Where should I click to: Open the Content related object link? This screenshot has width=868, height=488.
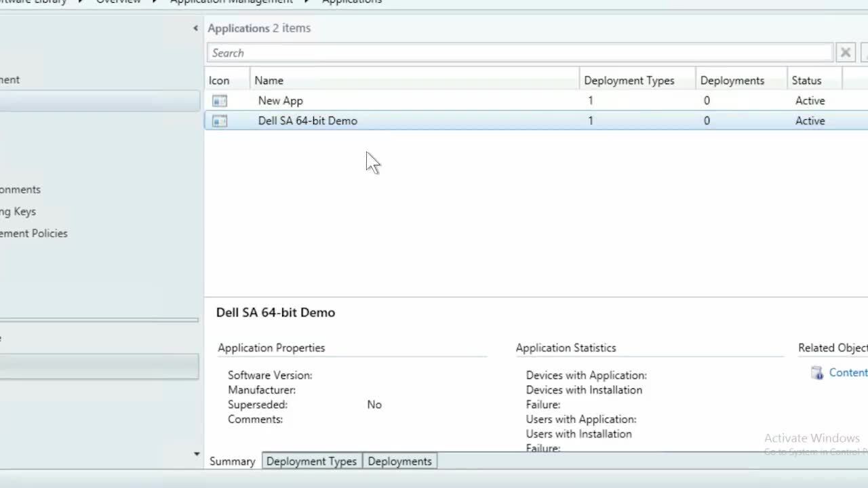click(x=848, y=372)
